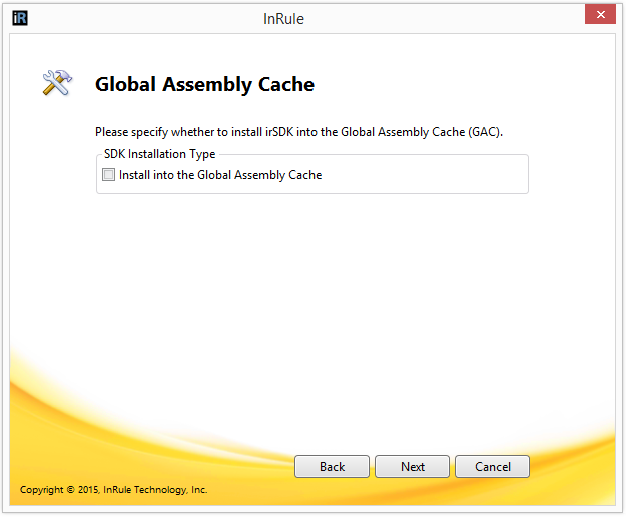This screenshot has height=517, width=626.
Task: Click the Global Assembly Cache heading
Action: (205, 84)
